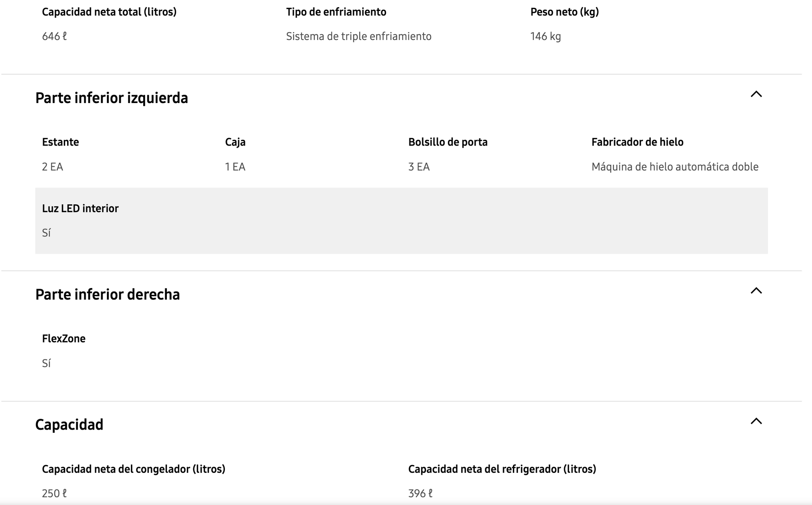Click the Caja spec label

235,142
